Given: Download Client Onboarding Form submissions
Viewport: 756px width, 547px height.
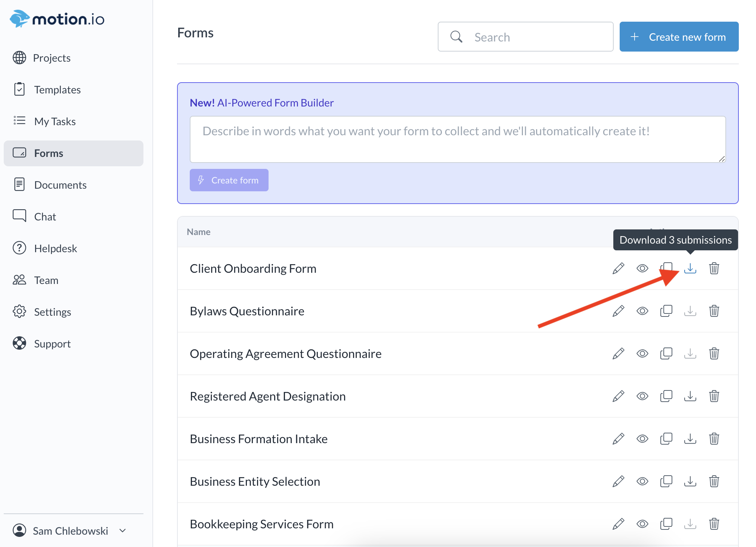Looking at the screenshot, I should [x=690, y=268].
